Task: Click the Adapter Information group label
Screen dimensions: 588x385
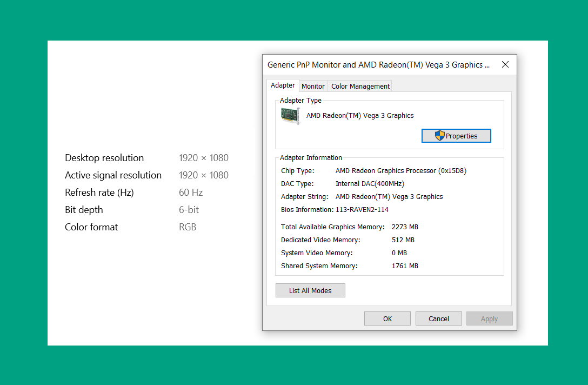Action: [x=311, y=157]
